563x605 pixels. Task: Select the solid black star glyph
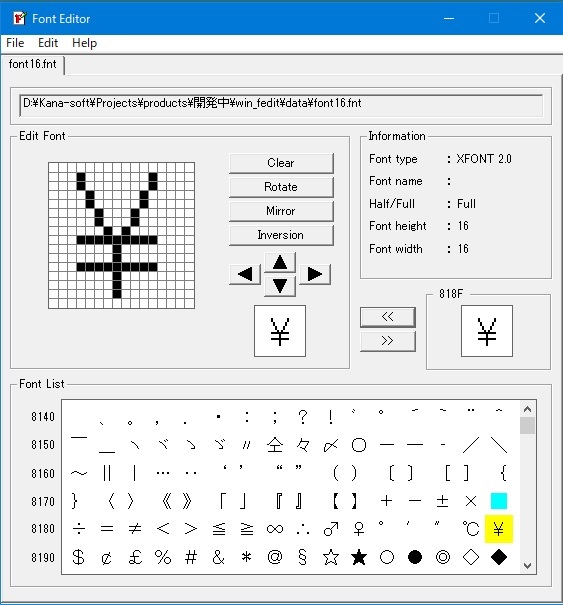[x=359, y=557]
